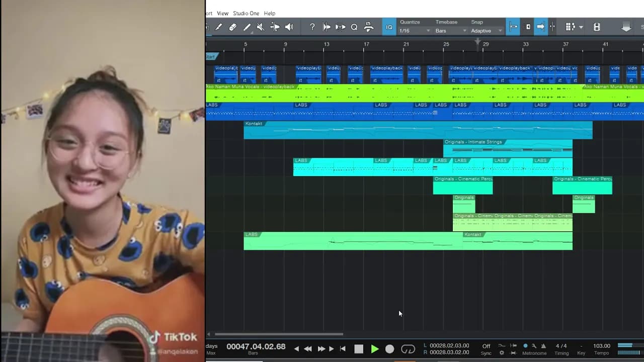The height and width of the screenshot is (362, 644).
Task: Click the ripple edit grid icon
Action: [570, 27]
